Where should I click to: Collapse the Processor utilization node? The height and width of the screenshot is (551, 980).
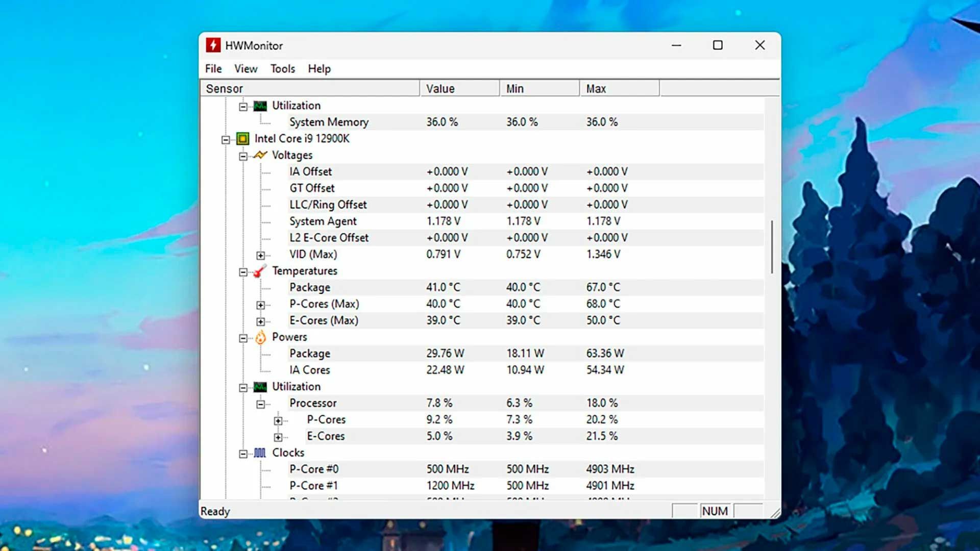(261, 404)
